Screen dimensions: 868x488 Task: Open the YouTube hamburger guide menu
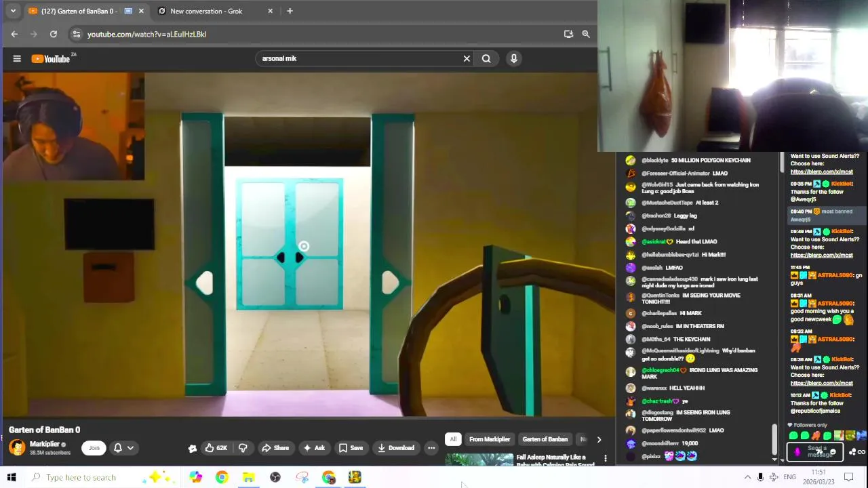click(17, 58)
